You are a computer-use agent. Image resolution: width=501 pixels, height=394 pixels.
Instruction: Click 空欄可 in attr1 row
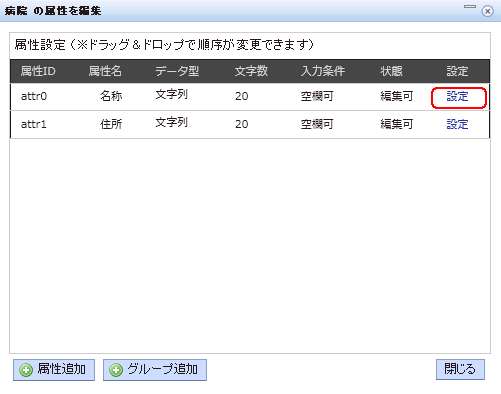click(317, 125)
